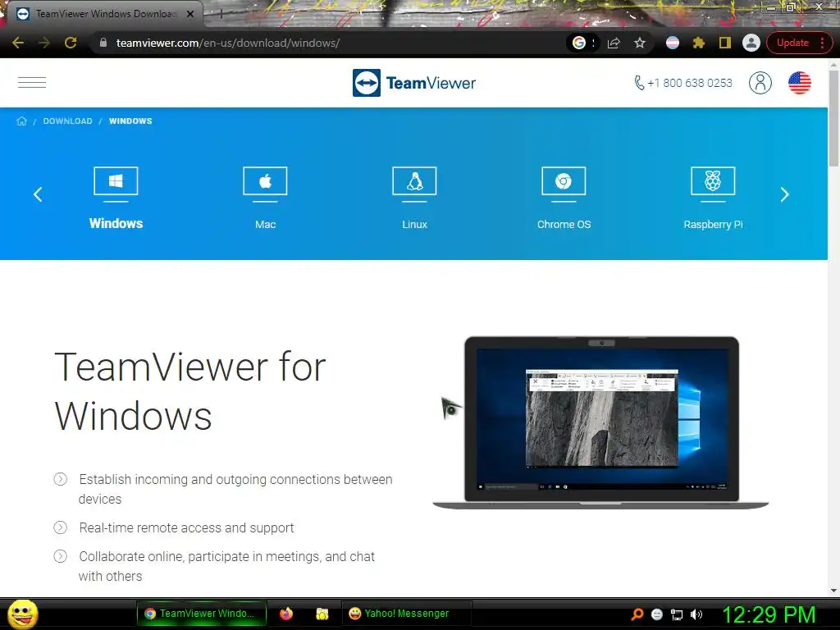Click bullet arrow beside 'Collaborate online'
The width and height of the screenshot is (840, 630).
click(61, 556)
